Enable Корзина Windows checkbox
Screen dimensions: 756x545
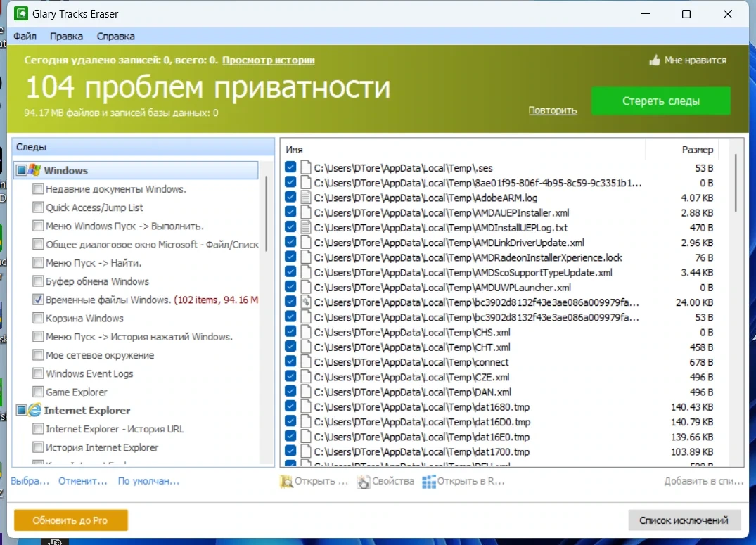[x=38, y=318]
